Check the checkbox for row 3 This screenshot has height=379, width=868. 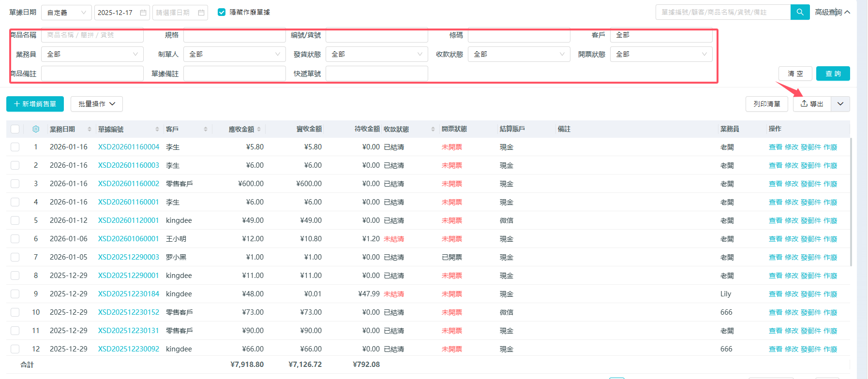click(x=15, y=184)
